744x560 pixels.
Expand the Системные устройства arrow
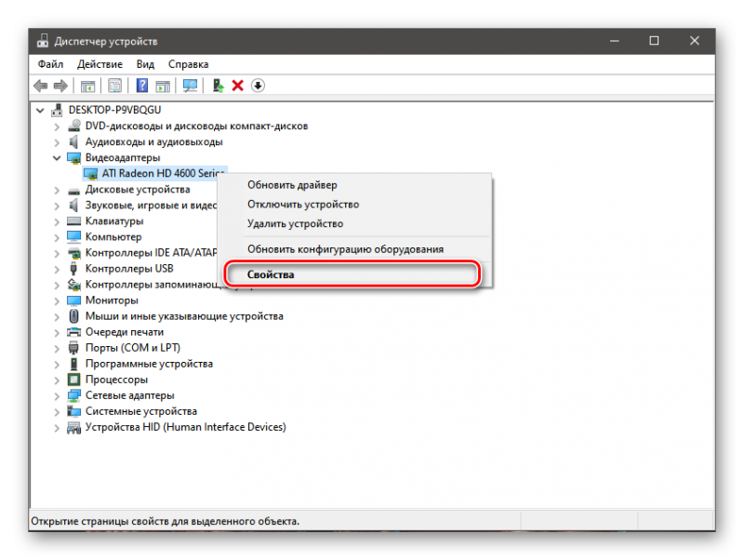[x=57, y=412]
